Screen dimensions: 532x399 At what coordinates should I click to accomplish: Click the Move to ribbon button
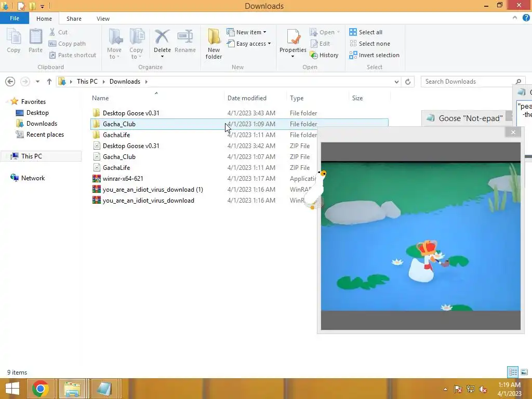[114, 44]
